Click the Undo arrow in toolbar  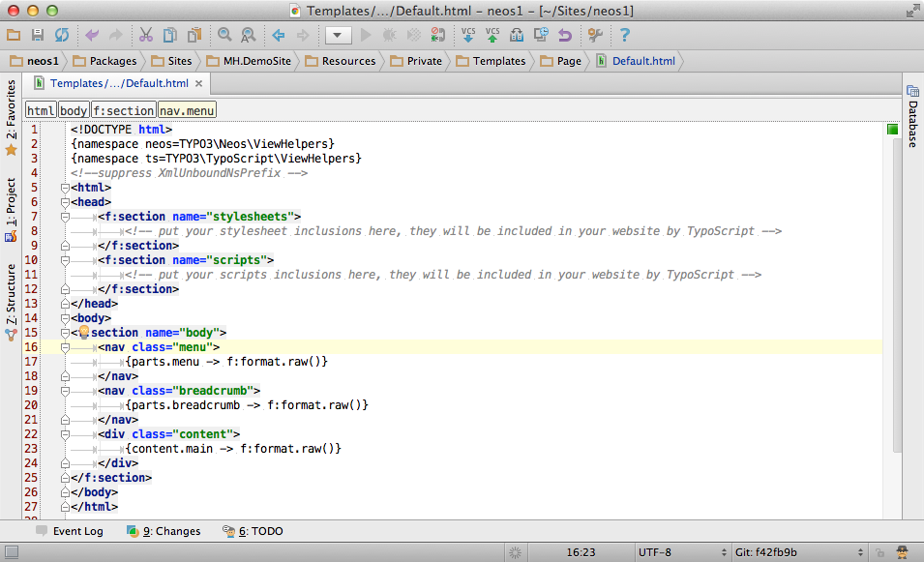click(92, 36)
